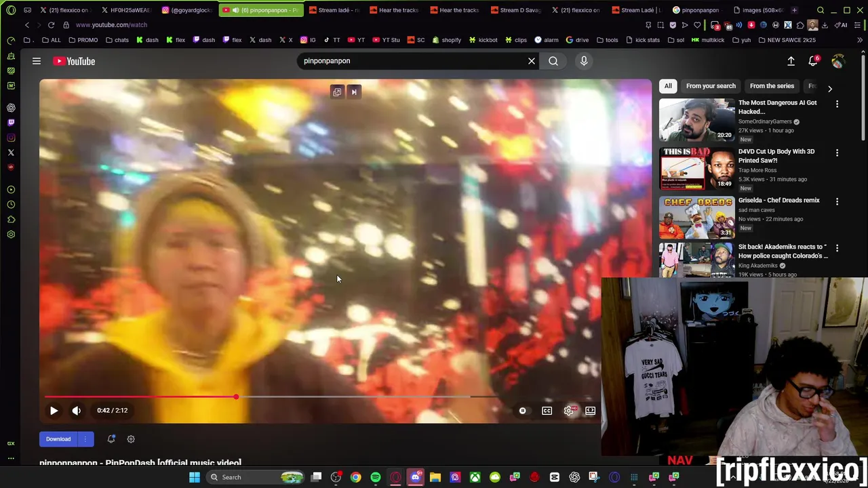
Task: Clear the search box with the X
Action: coord(532,61)
